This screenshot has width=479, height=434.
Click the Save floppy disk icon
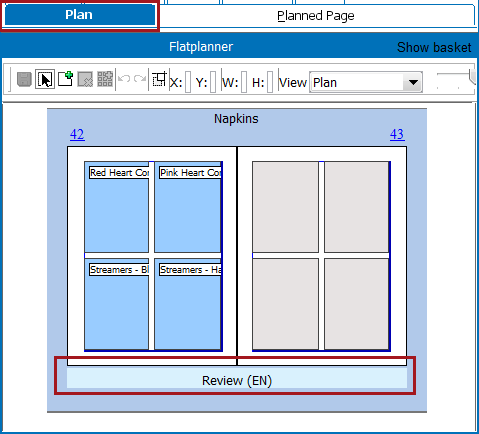(x=24, y=80)
